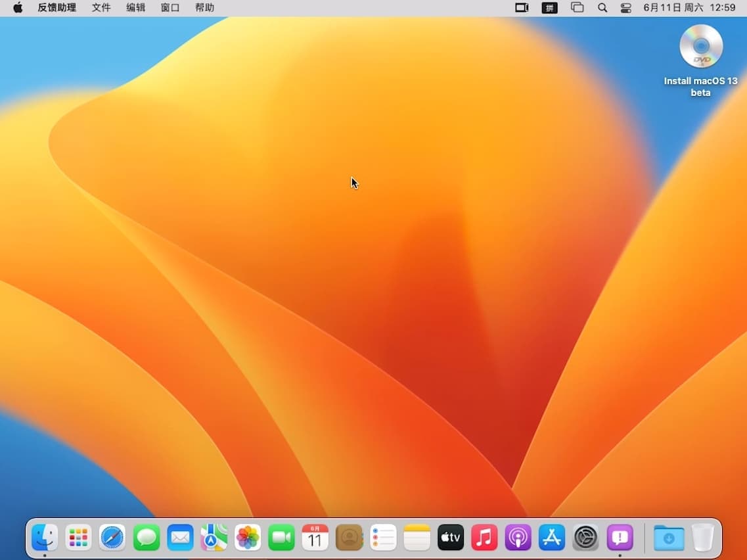Viewport: 747px width, 560px height.
Task: Open the Podcasts app
Action: [x=518, y=537]
